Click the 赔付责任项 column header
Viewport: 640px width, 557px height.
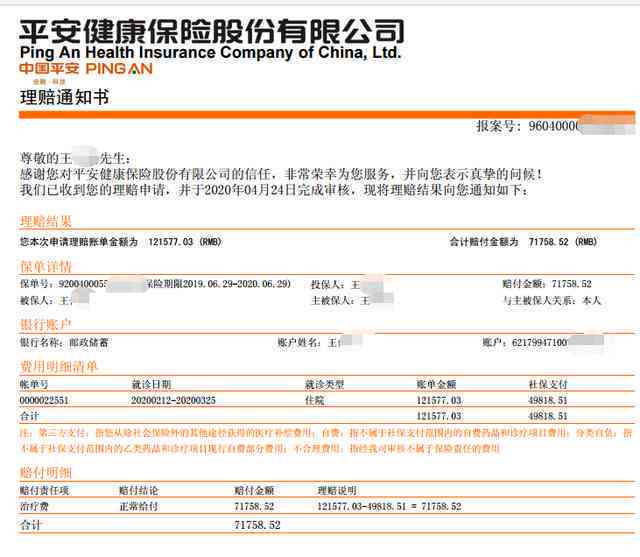[44, 490]
